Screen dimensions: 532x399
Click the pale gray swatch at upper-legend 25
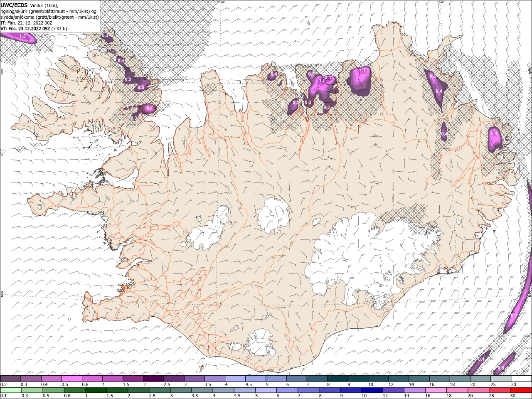pyautogui.click(x=501, y=379)
